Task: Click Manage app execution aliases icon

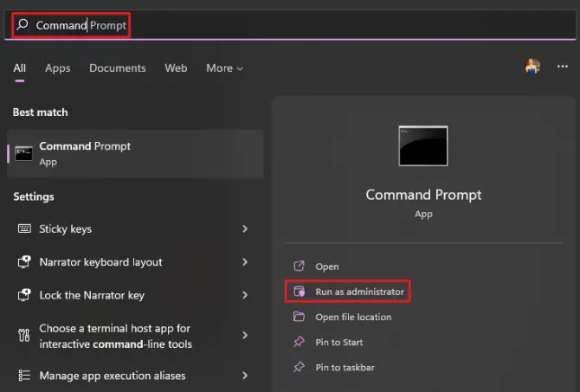Action: coord(24,375)
